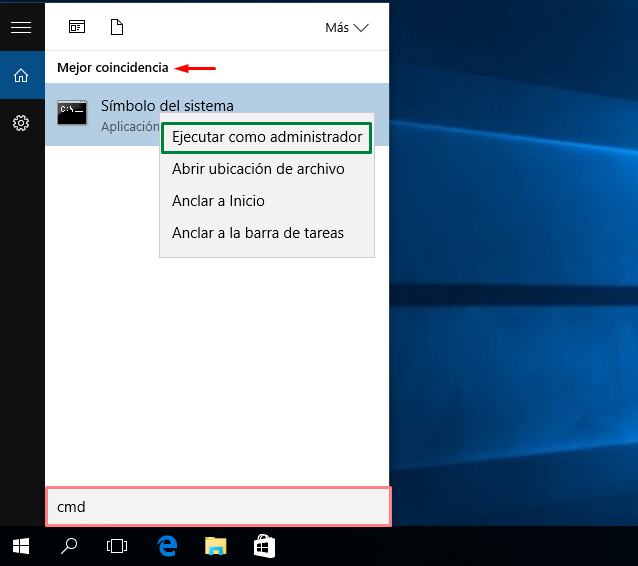This screenshot has height=566, width=638.
Task: Open the hamburger menu at top left
Action: [x=21, y=27]
